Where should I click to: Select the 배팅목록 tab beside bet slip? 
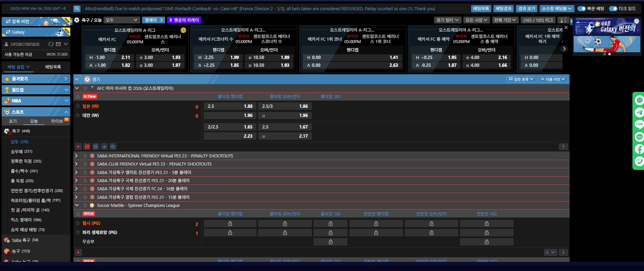point(53,67)
